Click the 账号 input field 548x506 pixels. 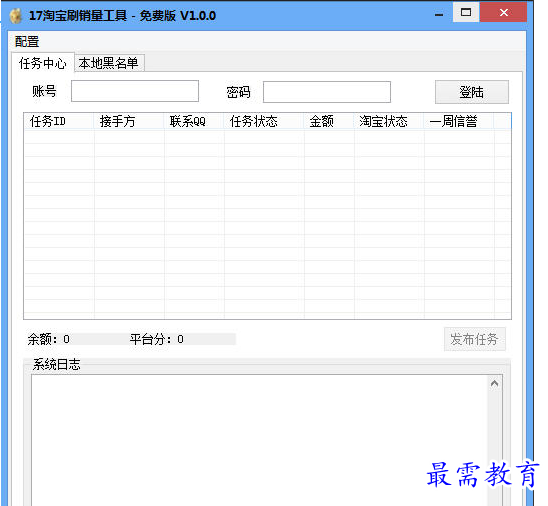(135, 91)
